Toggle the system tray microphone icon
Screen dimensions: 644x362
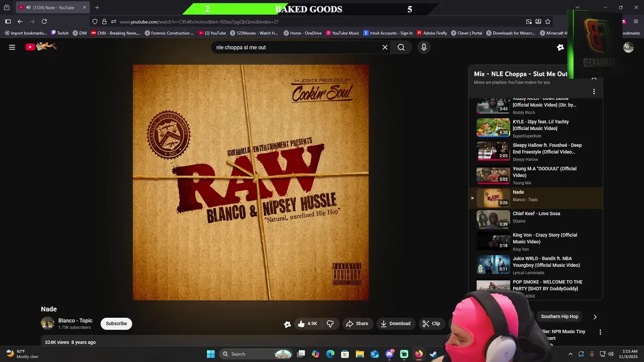tap(592, 354)
